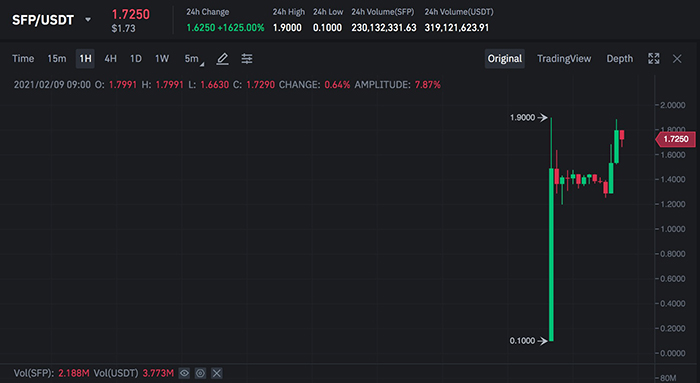The image size is (700, 383).
Task: Click the 1.7250 current price tag
Action: (x=675, y=139)
